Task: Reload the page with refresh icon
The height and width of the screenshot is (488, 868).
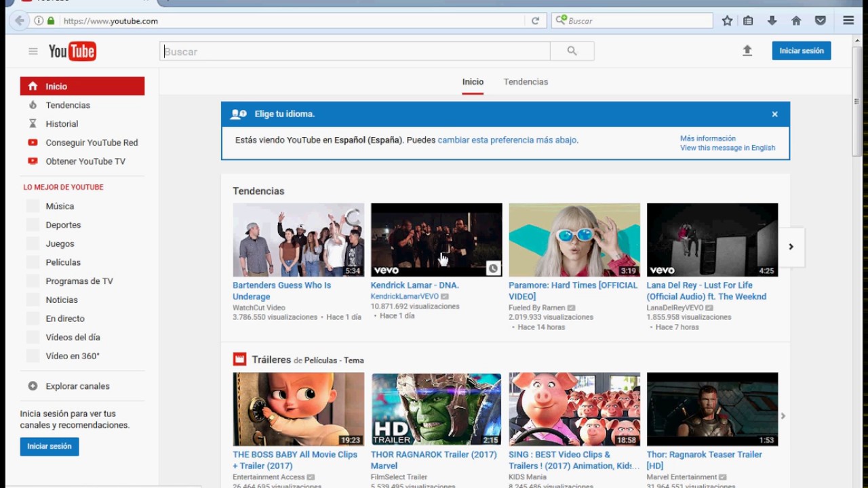Action: (535, 21)
